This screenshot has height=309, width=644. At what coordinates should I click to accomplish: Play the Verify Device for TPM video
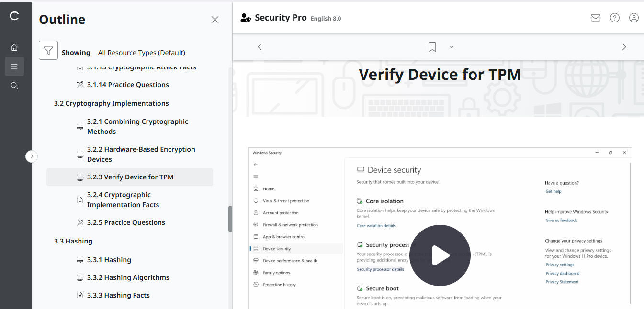click(440, 255)
